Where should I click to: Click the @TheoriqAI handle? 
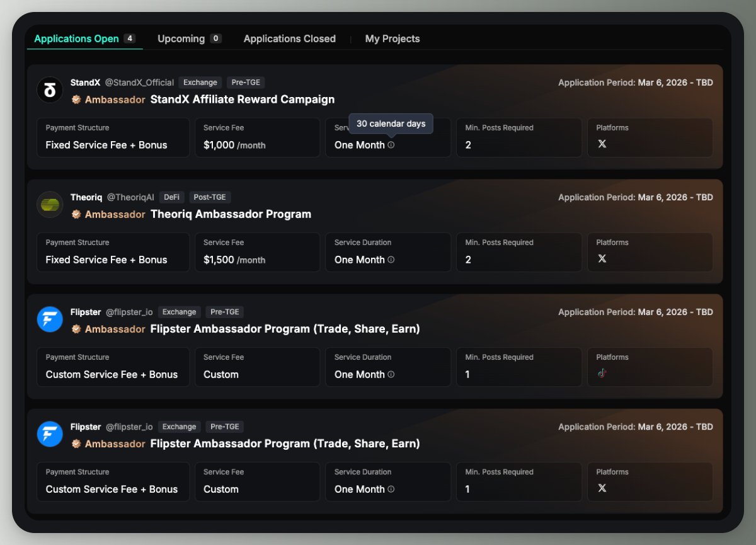130,197
